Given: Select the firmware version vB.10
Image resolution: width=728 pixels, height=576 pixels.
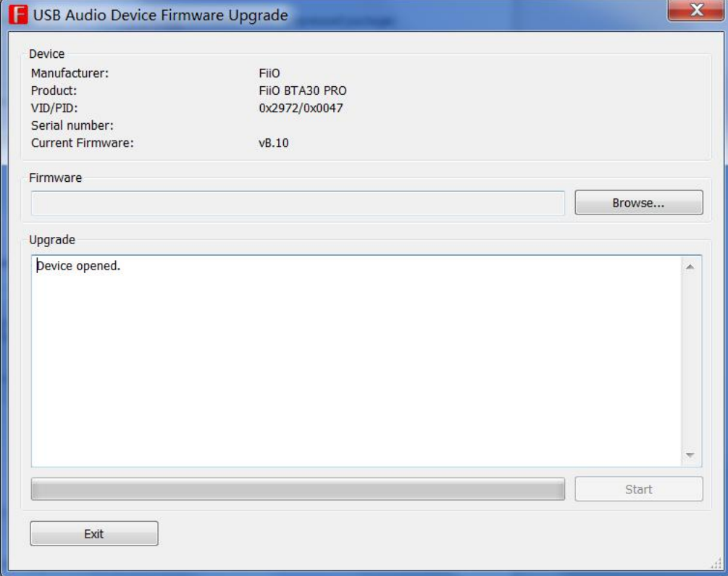Looking at the screenshot, I should pos(274,143).
